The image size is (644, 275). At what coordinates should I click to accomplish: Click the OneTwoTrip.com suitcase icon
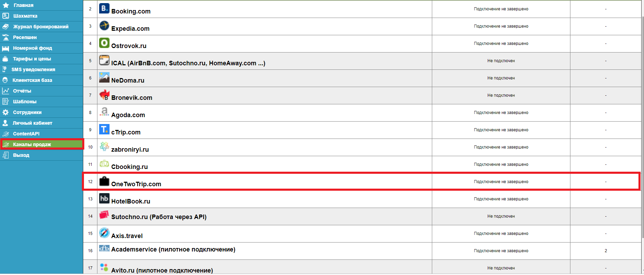(104, 181)
